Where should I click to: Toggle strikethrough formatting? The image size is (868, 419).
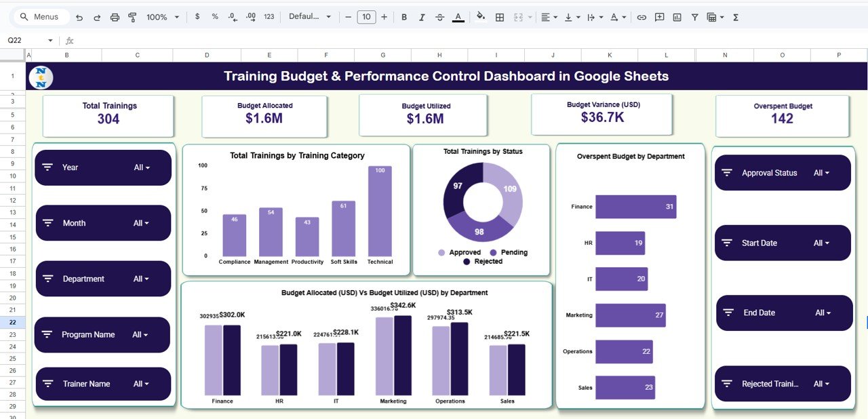click(x=439, y=17)
